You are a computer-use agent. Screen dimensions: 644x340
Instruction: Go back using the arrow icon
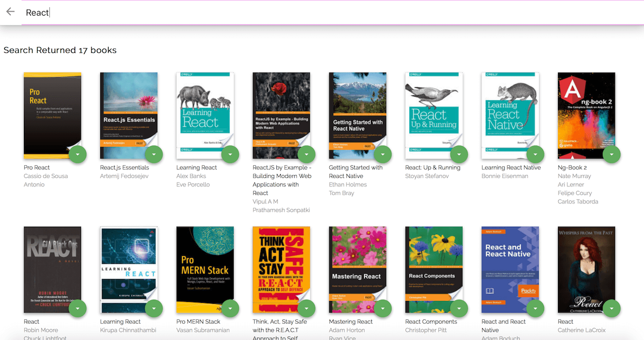tap(10, 12)
